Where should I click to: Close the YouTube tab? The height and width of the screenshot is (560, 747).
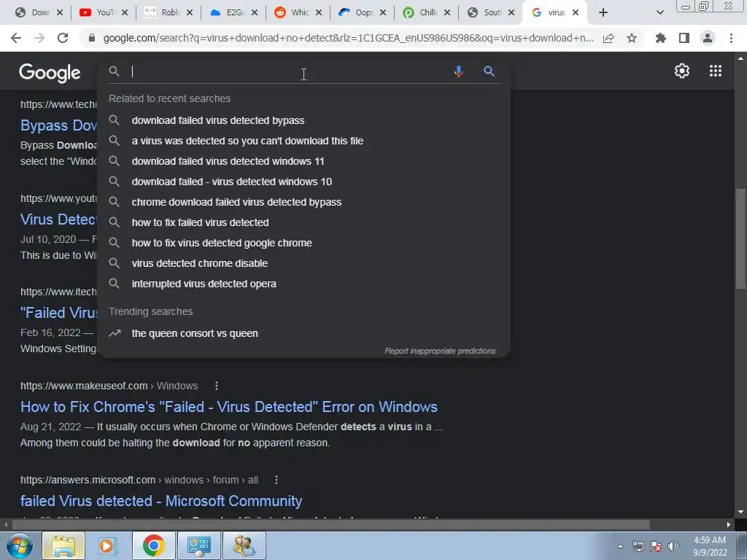tap(124, 12)
